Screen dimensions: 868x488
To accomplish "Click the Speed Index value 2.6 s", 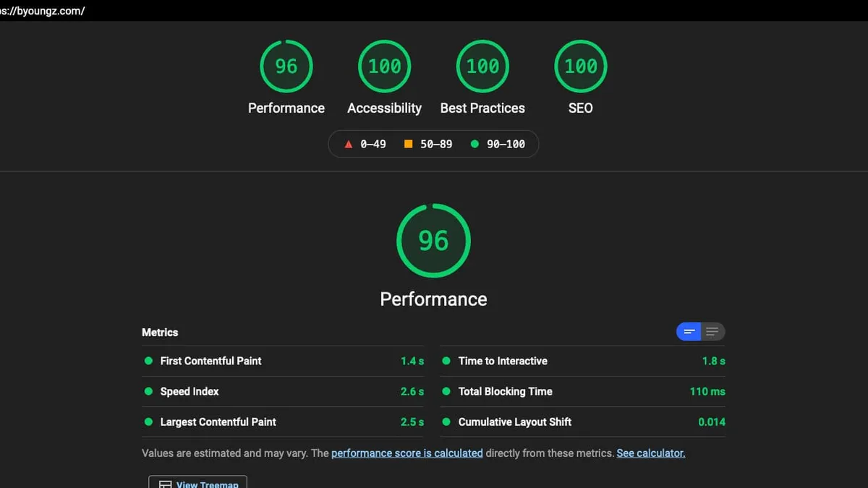I will click(412, 391).
